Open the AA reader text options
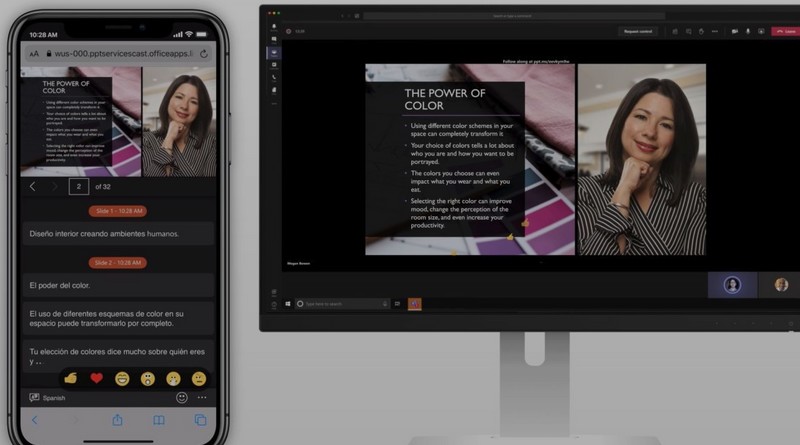 click(x=34, y=54)
